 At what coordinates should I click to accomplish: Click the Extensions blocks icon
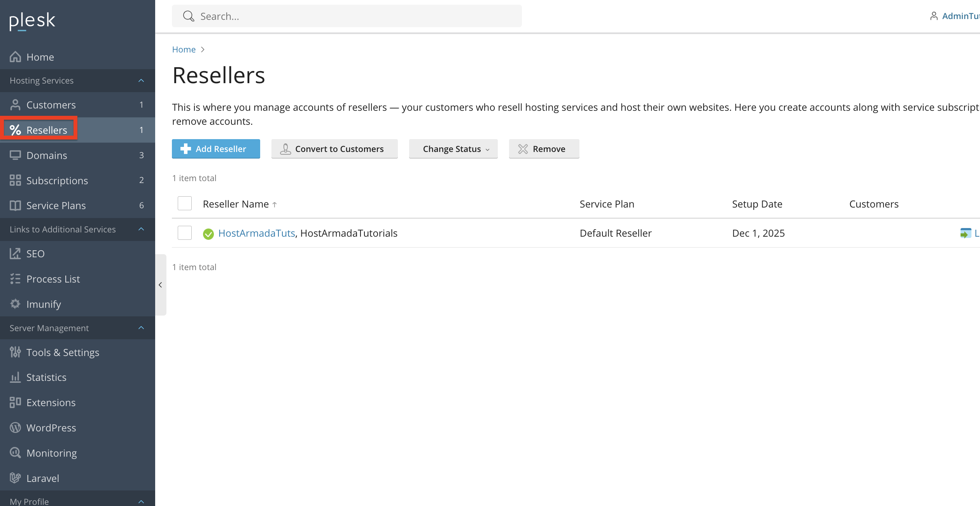pos(15,403)
